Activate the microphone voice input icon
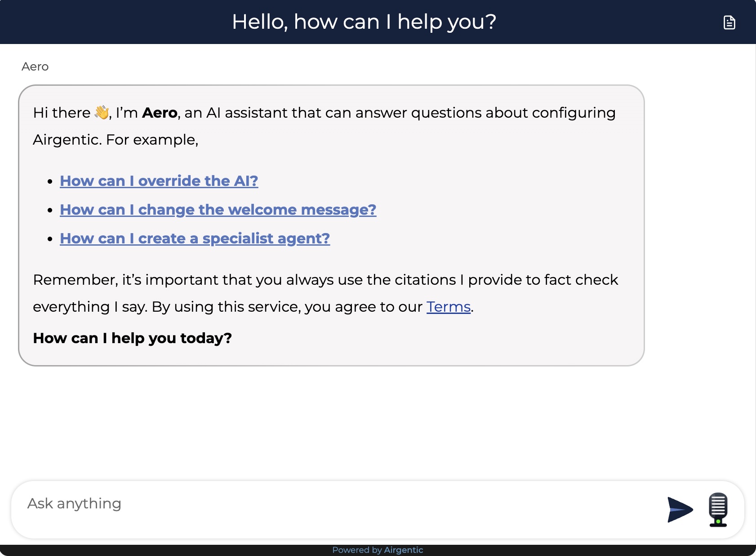Viewport: 756px width, 556px height. pyautogui.click(x=718, y=508)
